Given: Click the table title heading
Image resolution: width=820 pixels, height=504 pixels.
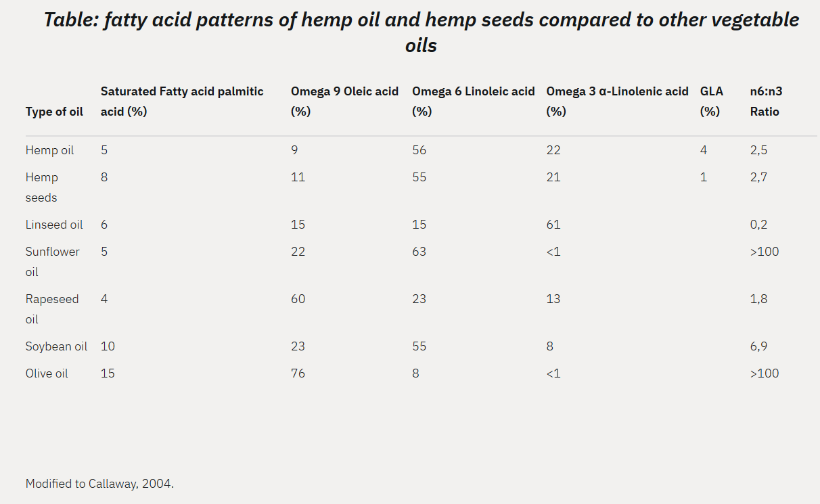Looking at the screenshot, I should click(421, 32).
